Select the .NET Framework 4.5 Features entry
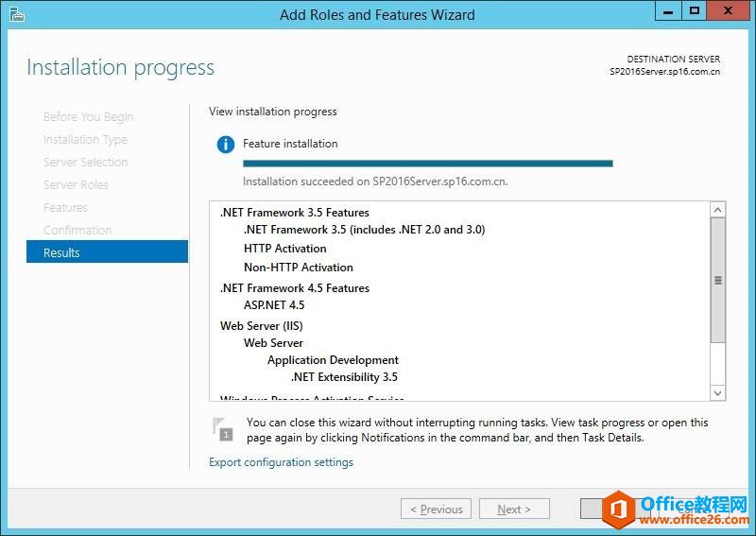The width and height of the screenshot is (756, 536). pos(295,288)
